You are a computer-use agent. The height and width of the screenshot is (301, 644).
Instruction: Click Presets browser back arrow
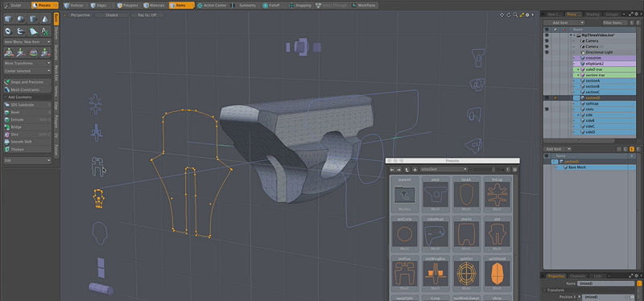(392, 170)
